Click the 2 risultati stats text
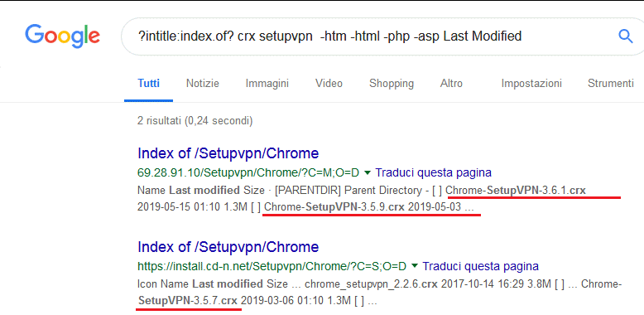The height and width of the screenshot is (315, 644). click(195, 121)
